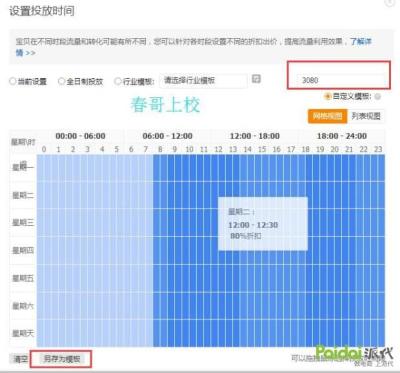The width and height of the screenshot is (400, 373).
Task: Open the 请选择行业模板 dropdown
Action: tap(203, 81)
